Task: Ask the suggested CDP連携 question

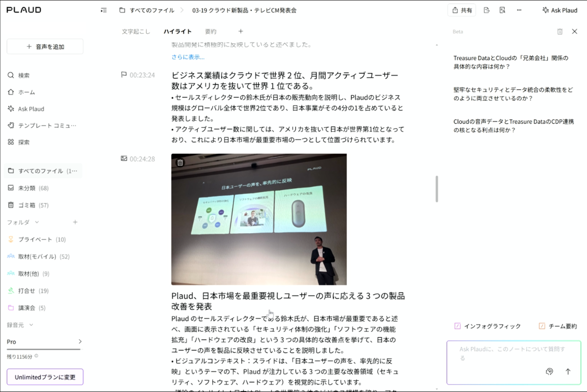Action: point(514,126)
